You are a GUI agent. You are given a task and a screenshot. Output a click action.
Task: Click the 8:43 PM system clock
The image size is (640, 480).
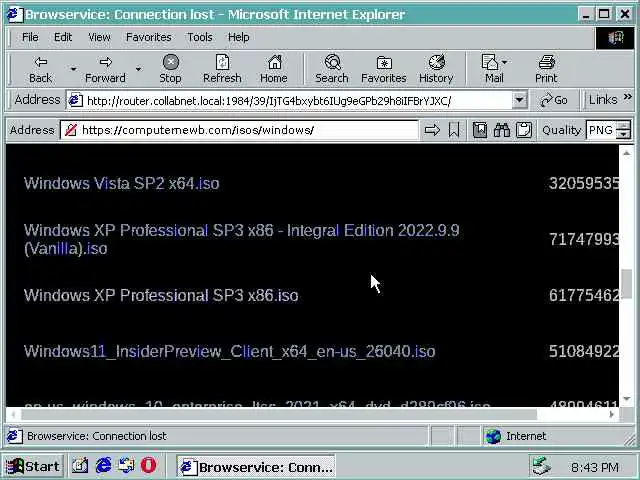pos(595,467)
